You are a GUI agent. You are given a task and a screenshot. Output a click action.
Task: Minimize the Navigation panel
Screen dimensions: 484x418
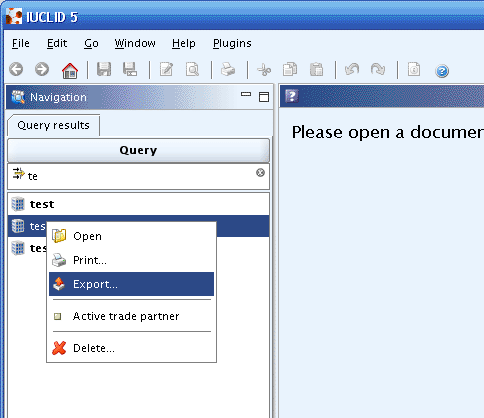click(x=246, y=94)
